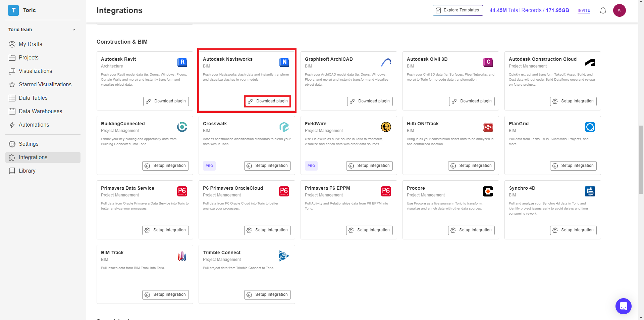The width and height of the screenshot is (644, 320).
Task: Download plugin for Graphisoft ArchiCAD
Action: click(370, 101)
